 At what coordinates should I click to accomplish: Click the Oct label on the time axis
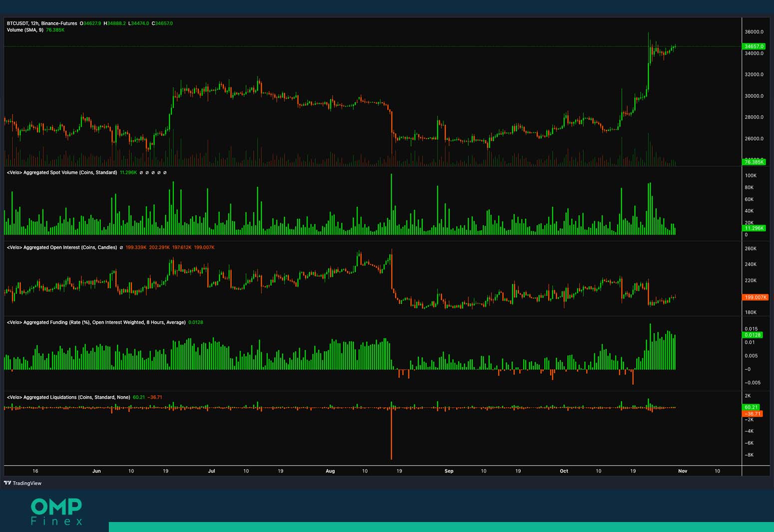click(x=564, y=471)
